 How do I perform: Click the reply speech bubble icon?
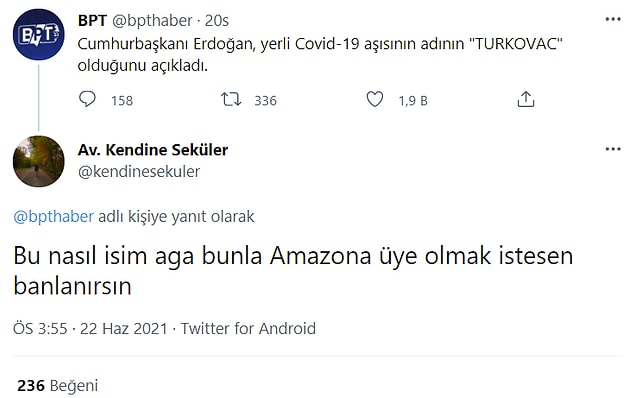coord(87,99)
